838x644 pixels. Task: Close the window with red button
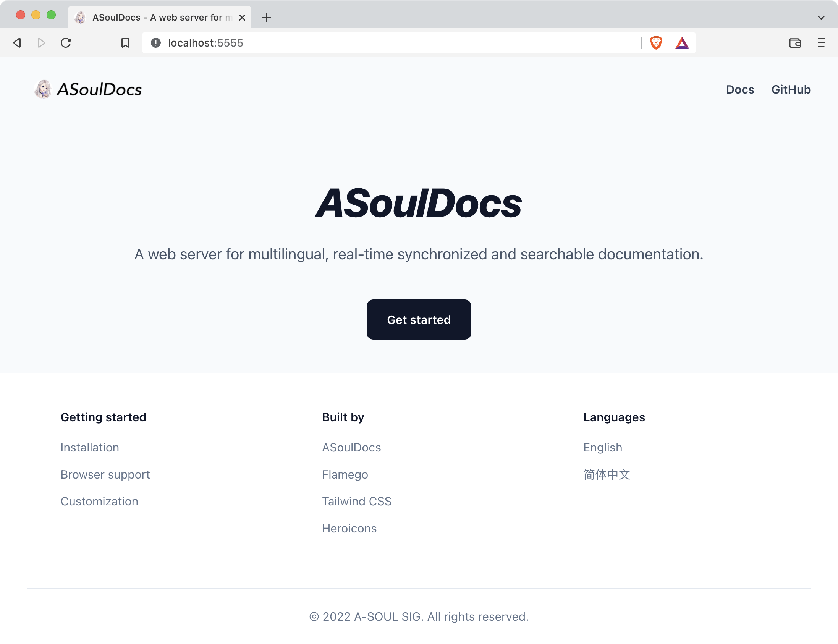click(x=21, y=15)
